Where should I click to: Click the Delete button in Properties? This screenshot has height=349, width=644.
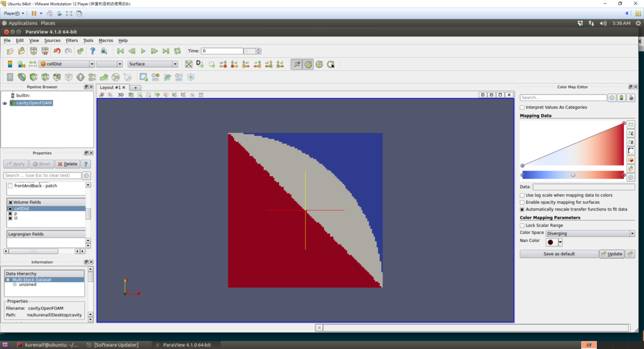coord(68,164)
